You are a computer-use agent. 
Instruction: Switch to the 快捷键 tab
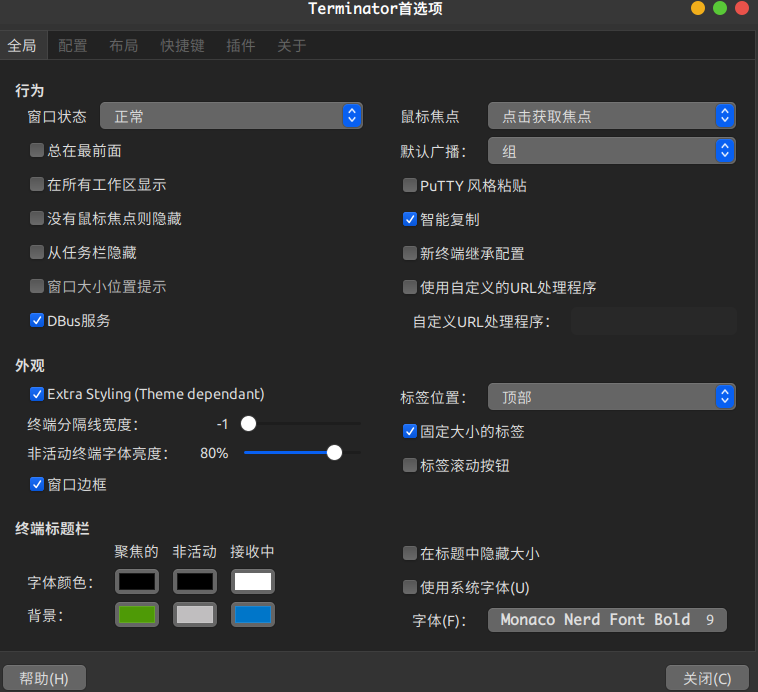pyautogui.click(x=182, y=46)
